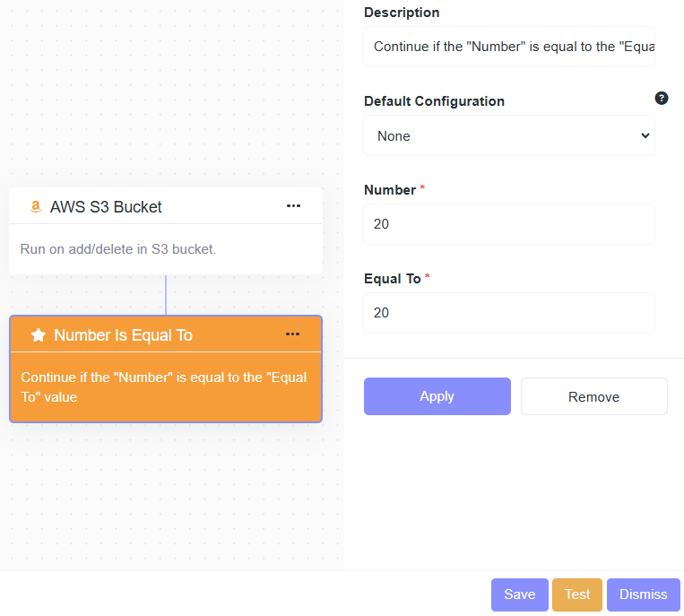Open the Number Is Equal To options menu
Screen dimensions: 684x616
292,334
